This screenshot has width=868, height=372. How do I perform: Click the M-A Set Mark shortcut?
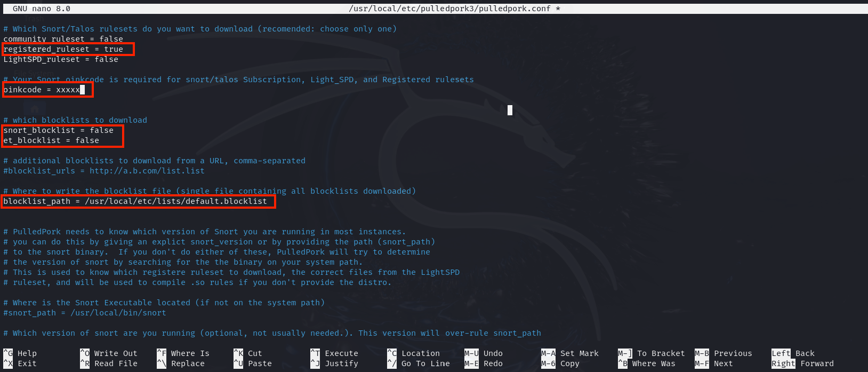point(570,353)
